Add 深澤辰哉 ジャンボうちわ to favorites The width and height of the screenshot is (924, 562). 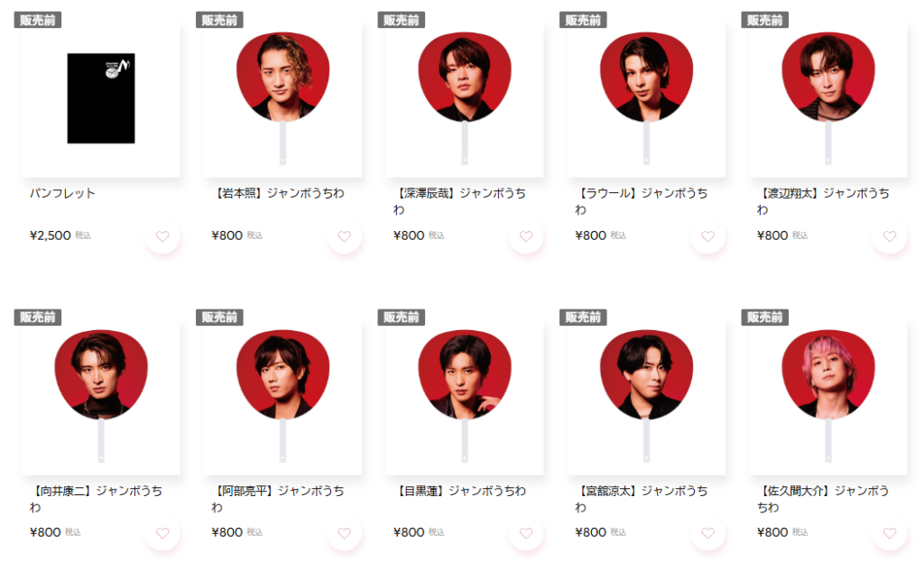point(526,237)
